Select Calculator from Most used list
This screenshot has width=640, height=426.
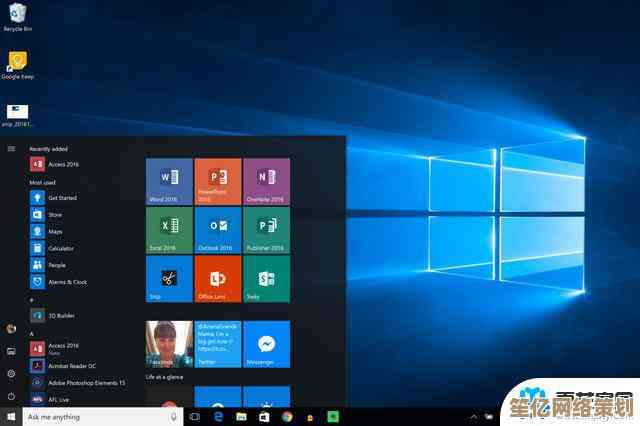tap(60, 248)
